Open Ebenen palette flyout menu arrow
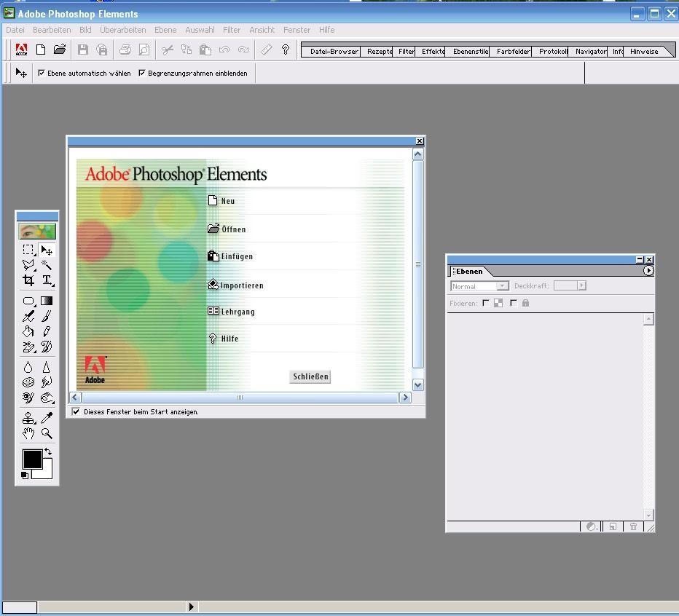 click(648, 271)
